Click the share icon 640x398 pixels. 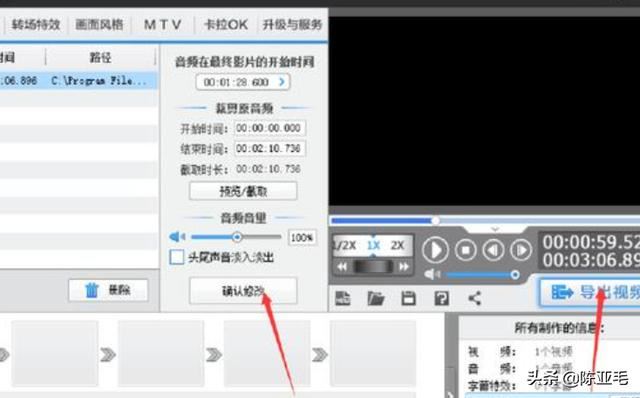point(474,298)
